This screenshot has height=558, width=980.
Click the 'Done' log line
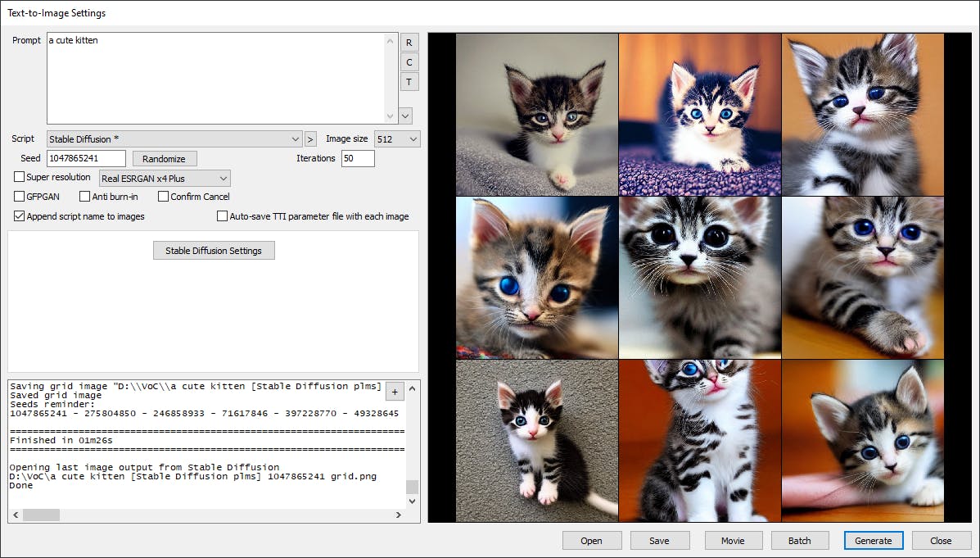pyautogui.click(x=21, y=485)
